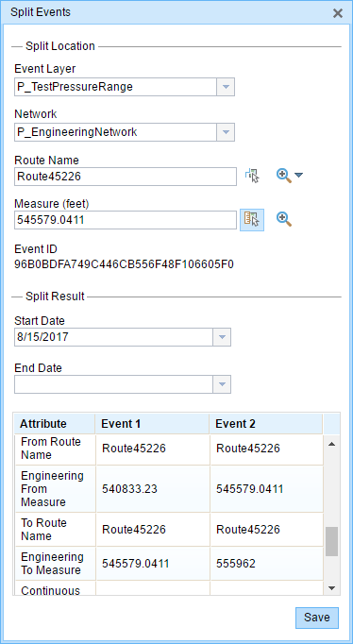353x644 pixels.
Task: Click the P_TestPressureRange event layer value
Action: [x=76, y=87]
